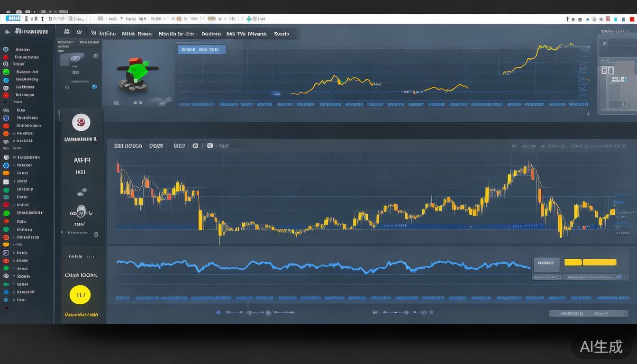Click the green circle icon in the sidebar
This screenshot has height=364, width=637.
pos(6,72)
